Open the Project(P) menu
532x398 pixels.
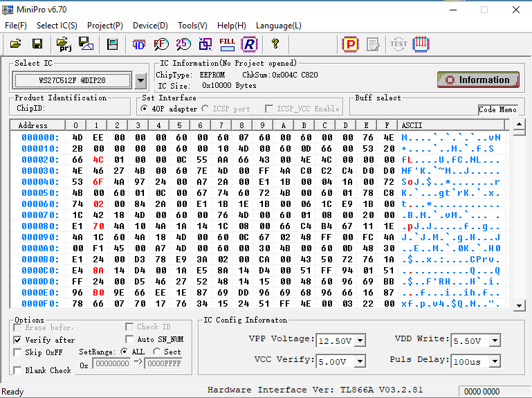[x=105, y=26]
